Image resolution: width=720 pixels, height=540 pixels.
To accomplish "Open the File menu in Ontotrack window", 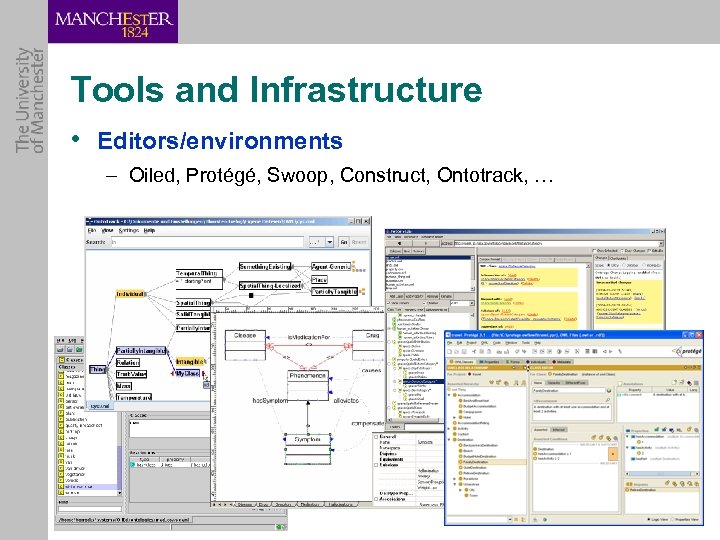I will point(92,231).
